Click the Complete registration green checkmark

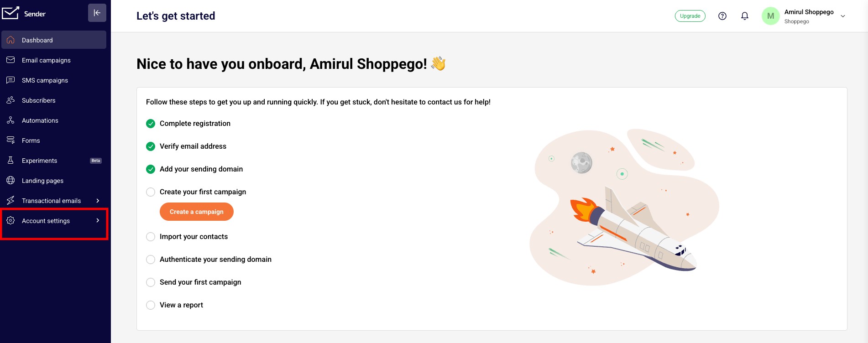(x=151, y=124)
